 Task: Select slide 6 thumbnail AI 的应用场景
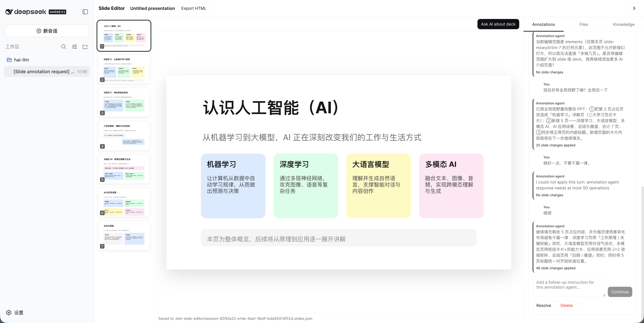click(x=124, y=202)
